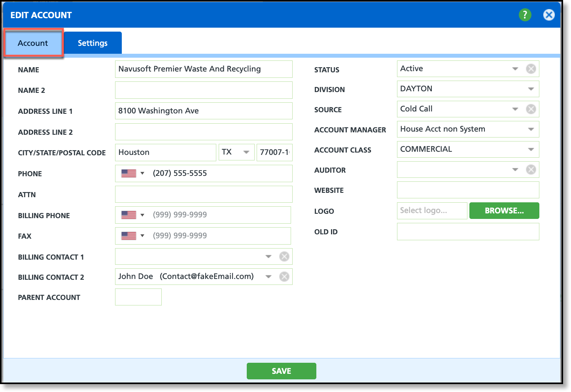Image resolution: width=571 pixels, height=392 pixels.
Task: Expand the Status dropdown
Action: coord(515,69)
